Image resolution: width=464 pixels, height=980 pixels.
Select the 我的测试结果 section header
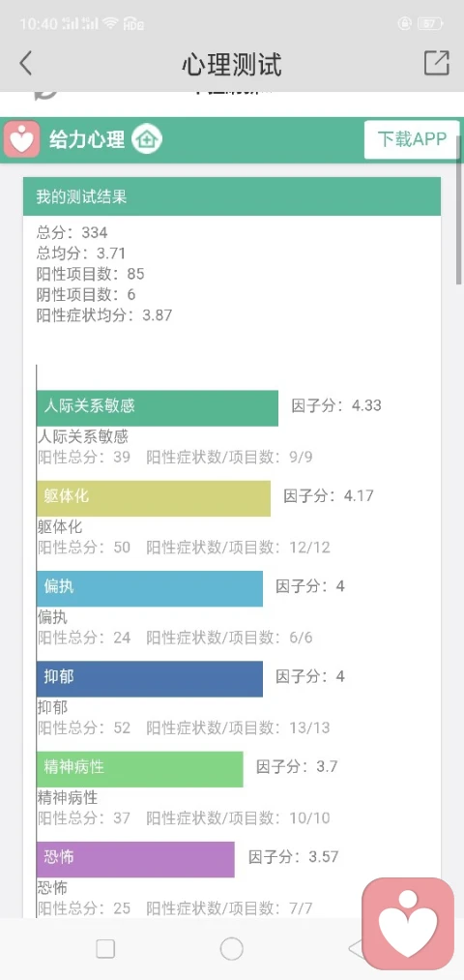[x=232, y=197]
